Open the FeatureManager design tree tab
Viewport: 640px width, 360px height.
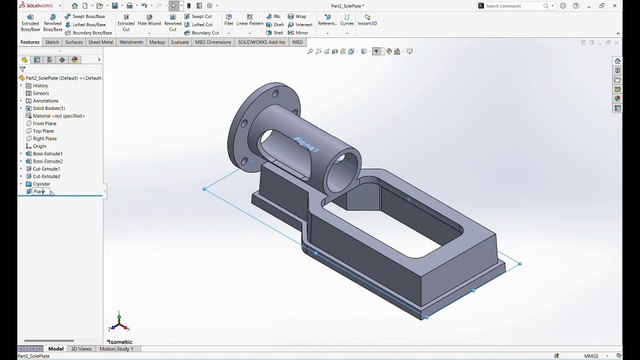(x=24, y=60)
